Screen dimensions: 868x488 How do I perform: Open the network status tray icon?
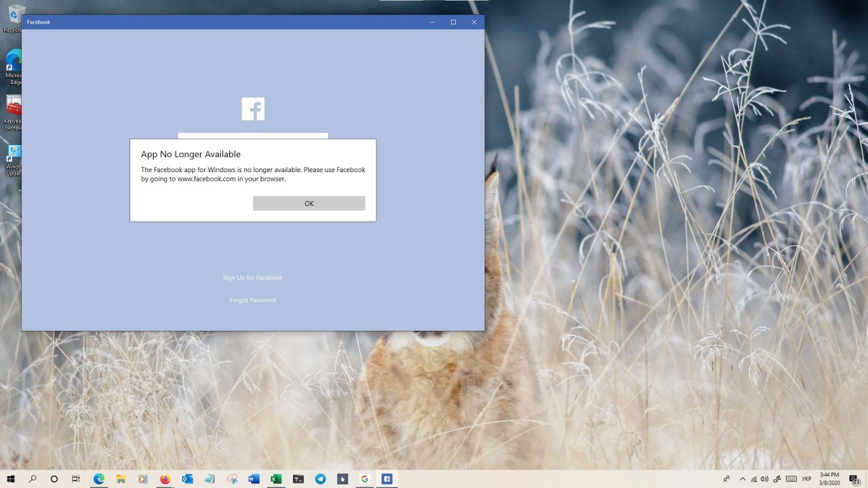(x=754, y=479)
